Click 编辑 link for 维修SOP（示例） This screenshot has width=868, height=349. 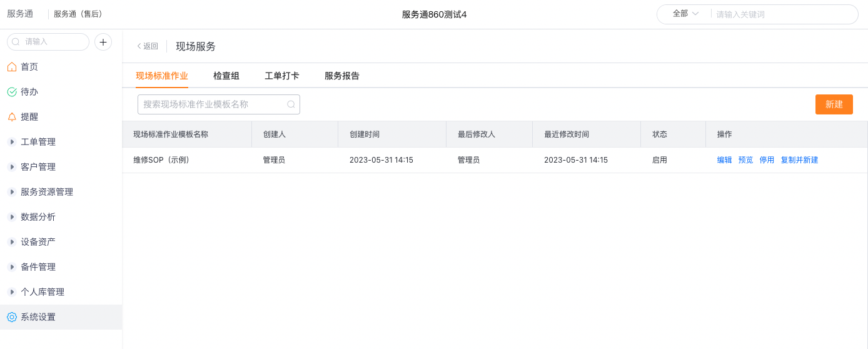(725, 160)
